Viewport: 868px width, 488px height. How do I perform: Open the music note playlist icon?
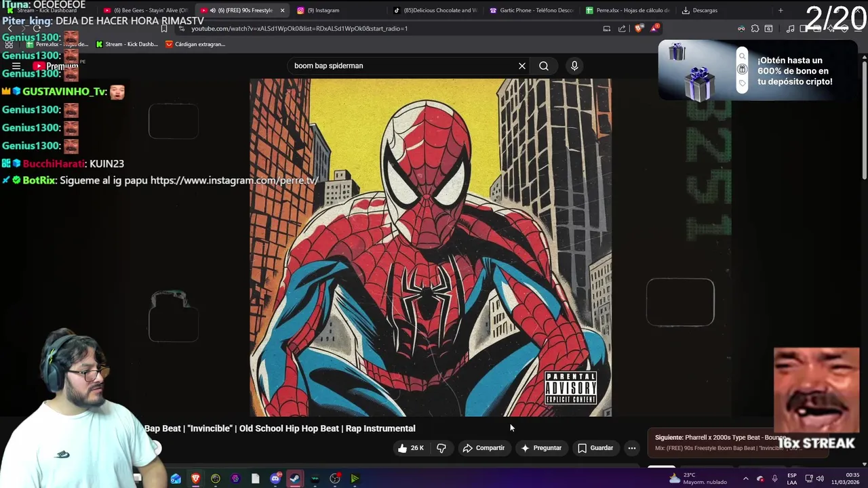[790, 28]
